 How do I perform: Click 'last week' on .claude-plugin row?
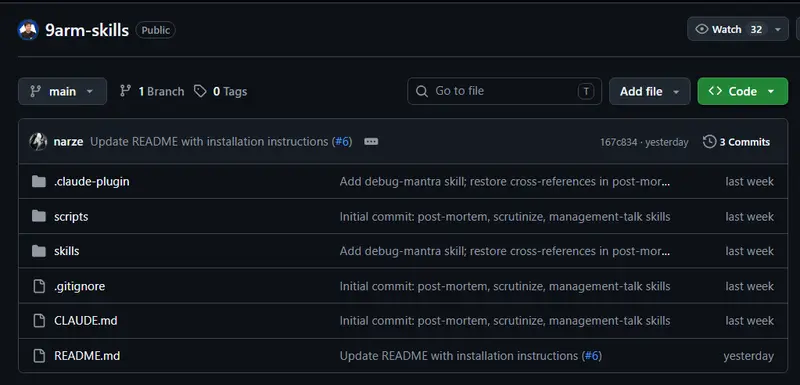tap(749, 182)
